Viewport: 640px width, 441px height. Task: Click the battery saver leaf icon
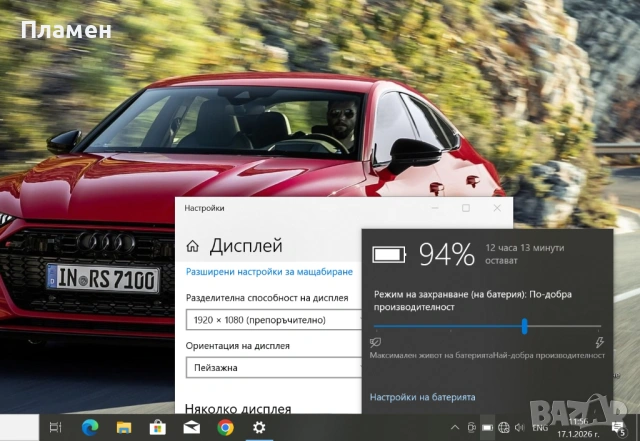[x=375, y=342]
